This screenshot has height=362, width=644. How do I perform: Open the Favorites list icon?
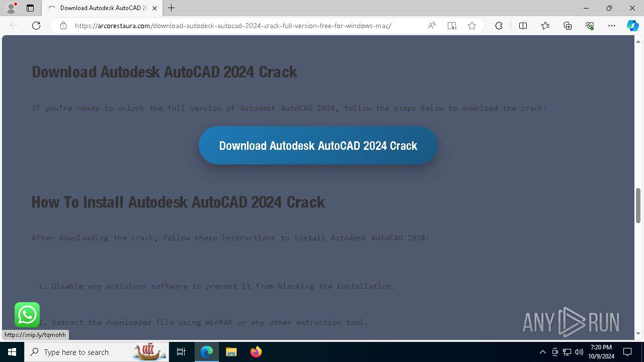point(545,26)
